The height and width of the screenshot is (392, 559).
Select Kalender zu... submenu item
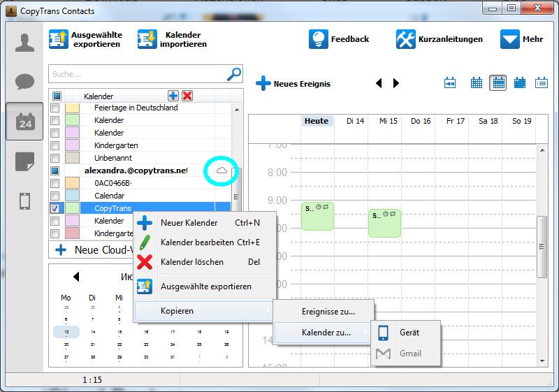(x=322, y=333)
